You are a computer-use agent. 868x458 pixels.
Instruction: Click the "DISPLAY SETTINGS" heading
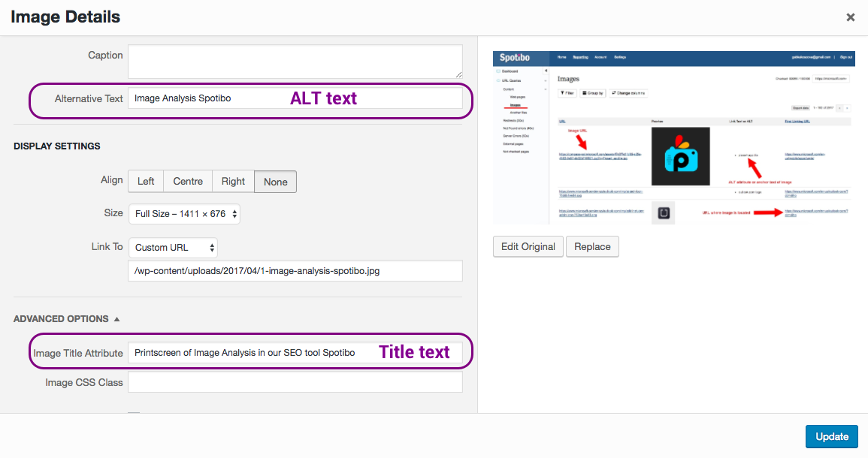57,146
